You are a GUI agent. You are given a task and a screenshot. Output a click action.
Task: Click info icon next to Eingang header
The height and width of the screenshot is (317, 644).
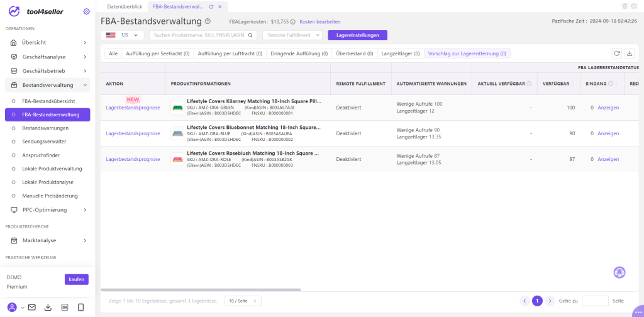click(x=611, y=84)
